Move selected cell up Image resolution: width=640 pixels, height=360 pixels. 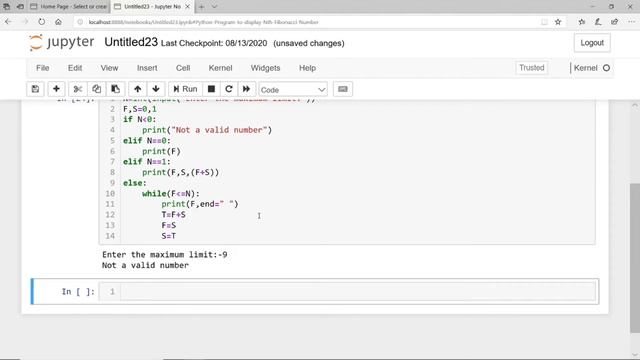138,89
